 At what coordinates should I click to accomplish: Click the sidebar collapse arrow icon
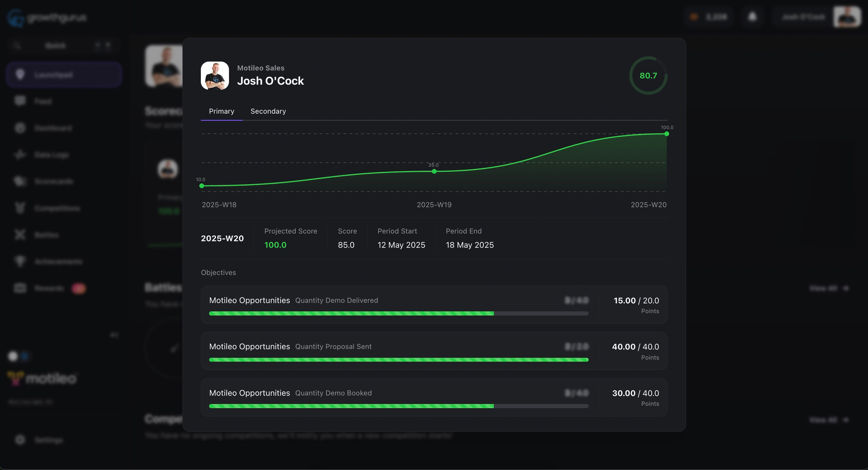point(114,335)
